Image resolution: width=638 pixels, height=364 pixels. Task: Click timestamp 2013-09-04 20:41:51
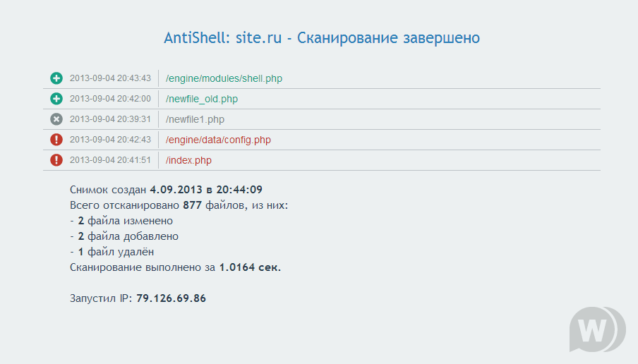tap(110, 160)
